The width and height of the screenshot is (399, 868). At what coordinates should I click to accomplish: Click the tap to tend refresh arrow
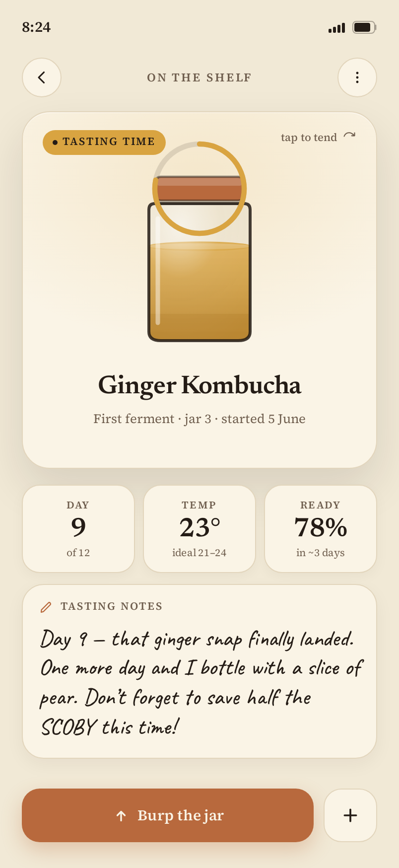(349, 136)
